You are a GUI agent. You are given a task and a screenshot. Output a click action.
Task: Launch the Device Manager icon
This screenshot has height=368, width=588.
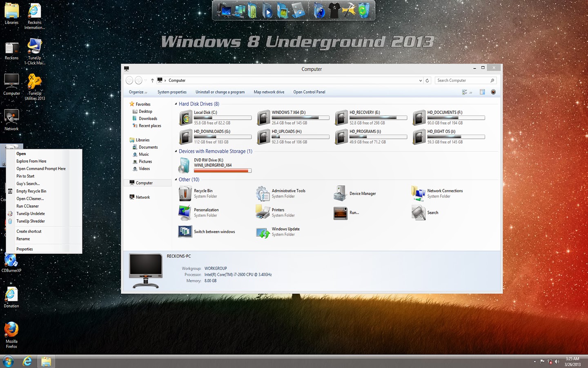(341, 193)
